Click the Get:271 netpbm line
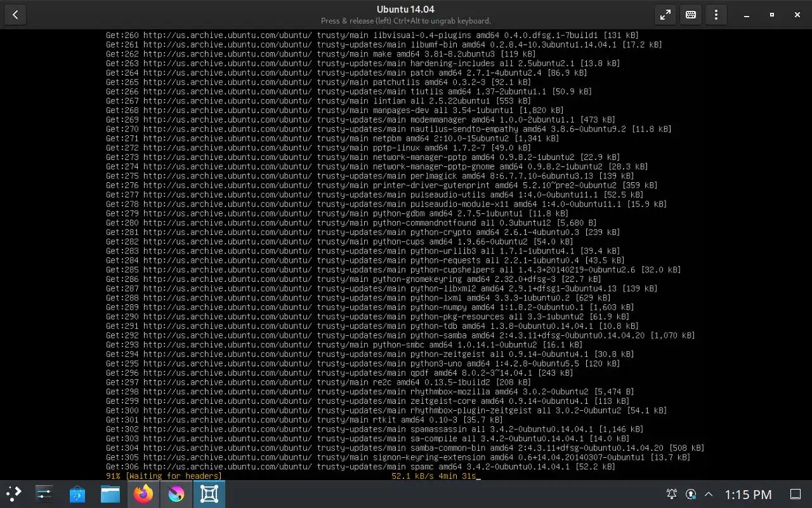This screenshot has height=508, width=812. click(332, 138)
